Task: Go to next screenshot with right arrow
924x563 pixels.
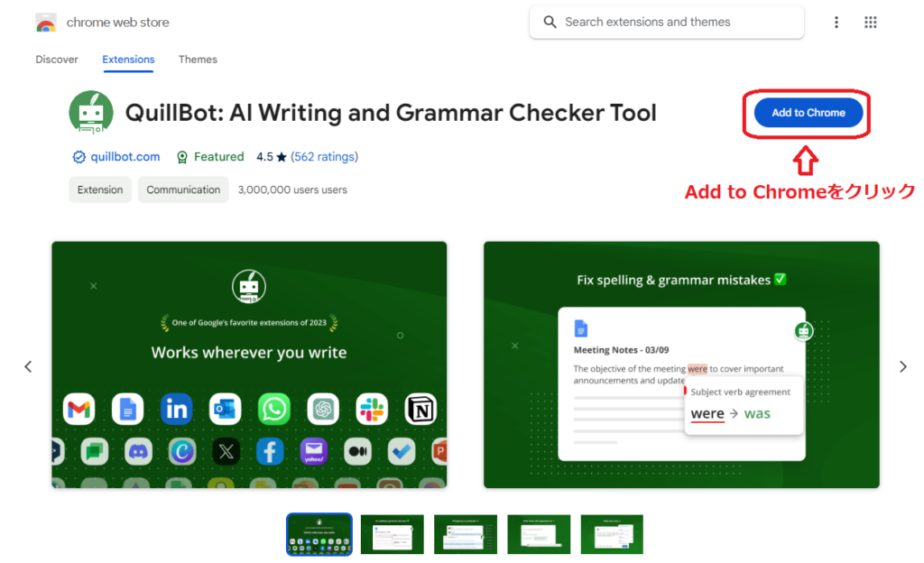Action: click(902, 366)
